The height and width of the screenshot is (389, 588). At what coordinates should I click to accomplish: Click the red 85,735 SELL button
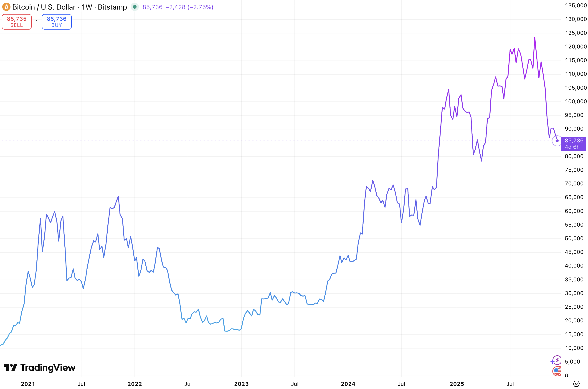point(17,22)
